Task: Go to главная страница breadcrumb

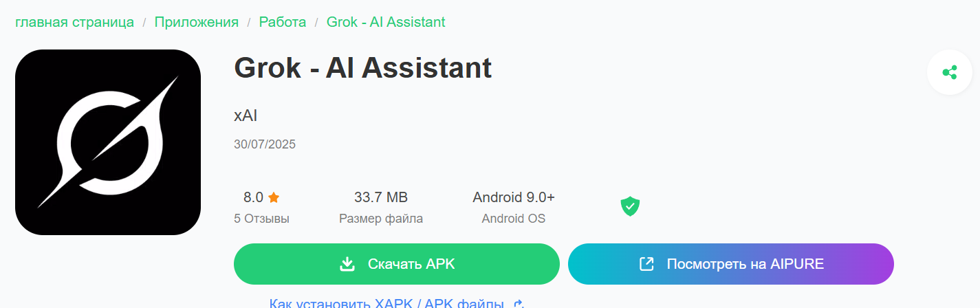Action: click(x=75, y=22)
